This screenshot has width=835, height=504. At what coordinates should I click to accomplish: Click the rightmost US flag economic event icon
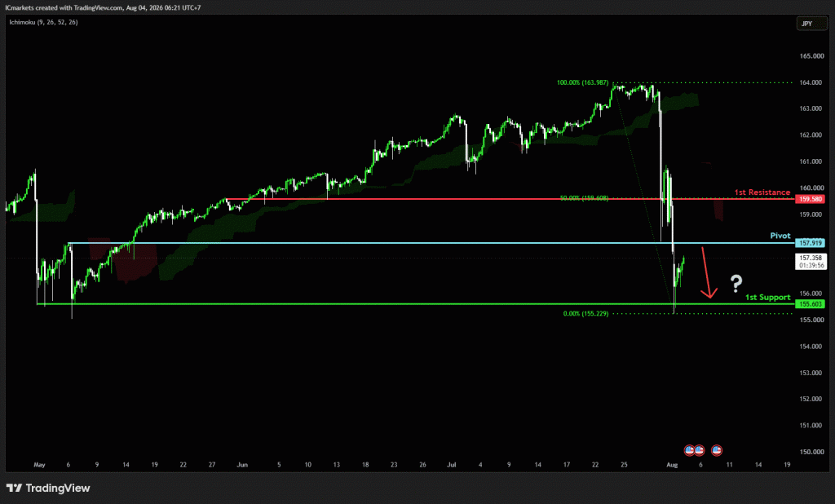[717, 450]
